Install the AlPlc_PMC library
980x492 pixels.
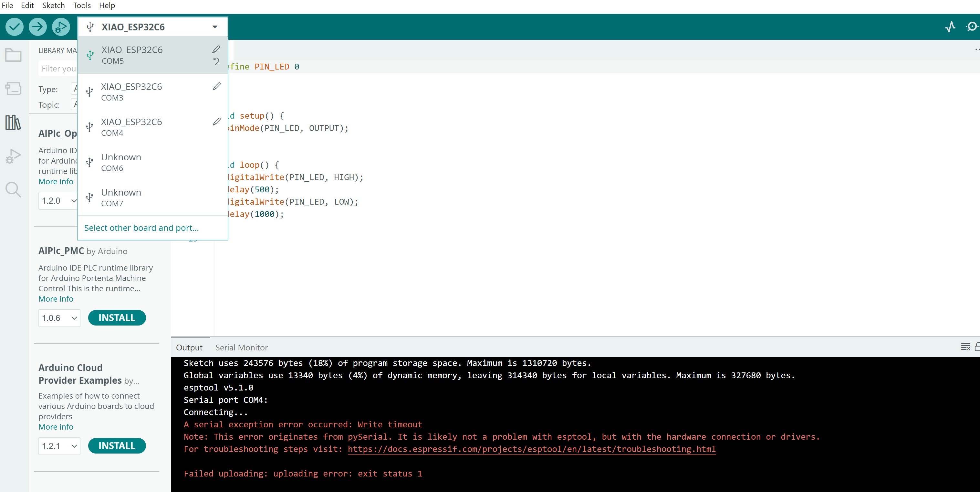[x=117, y=318]
